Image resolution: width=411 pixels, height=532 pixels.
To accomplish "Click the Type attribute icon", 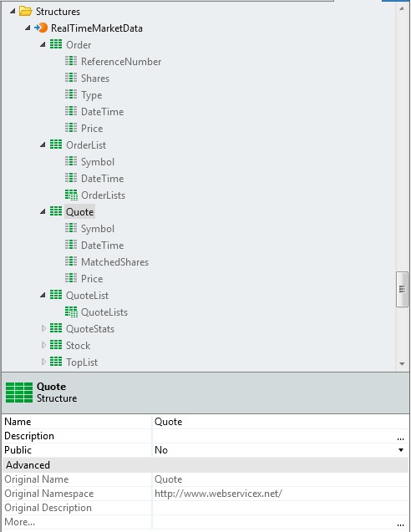I will click(71, 94).
